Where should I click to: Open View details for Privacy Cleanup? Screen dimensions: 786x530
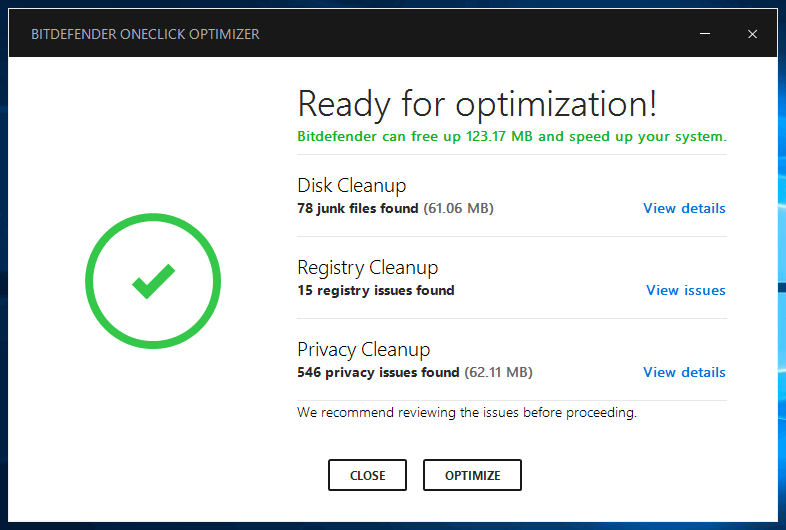tap(684, 373)
